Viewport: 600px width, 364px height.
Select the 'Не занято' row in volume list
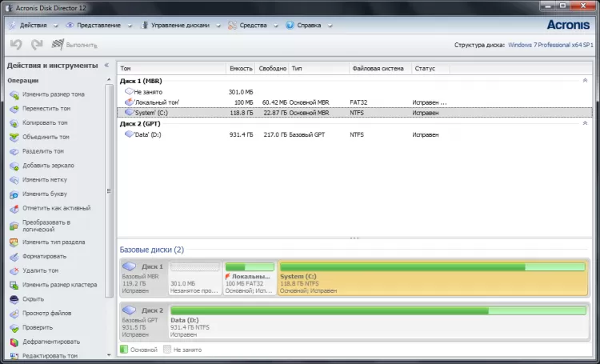(354, 92)
